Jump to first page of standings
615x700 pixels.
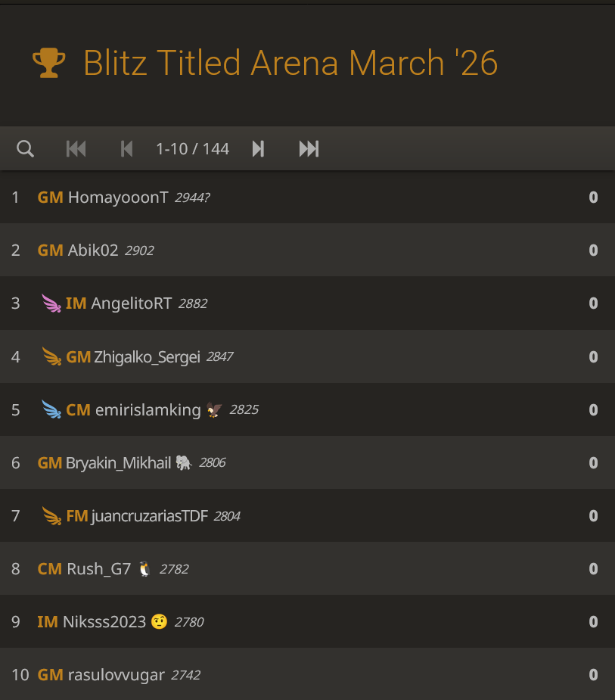(x=76, y=148)
